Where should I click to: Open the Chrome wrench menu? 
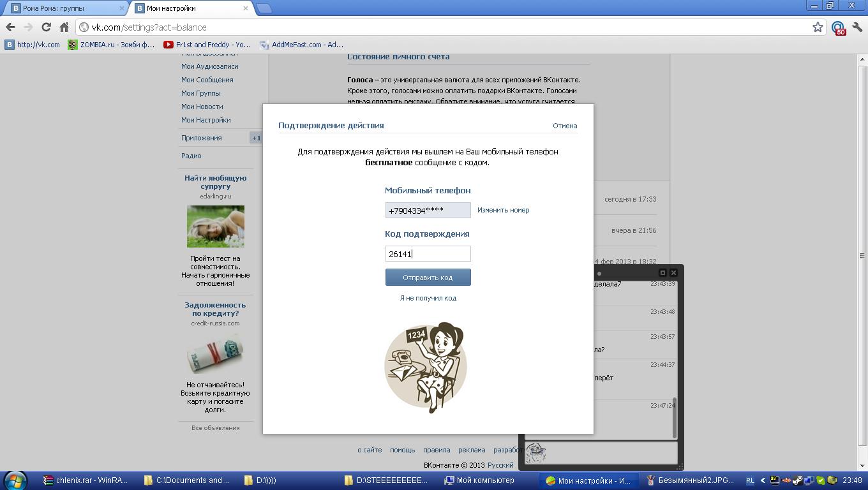tap(857, 27)
